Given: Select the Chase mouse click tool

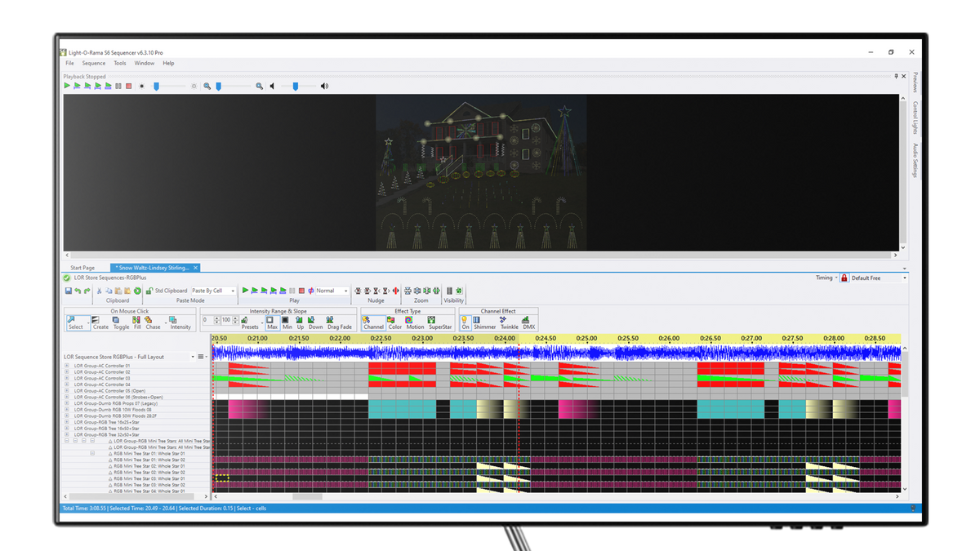Looking at the screenshot, I should [153, 322].
